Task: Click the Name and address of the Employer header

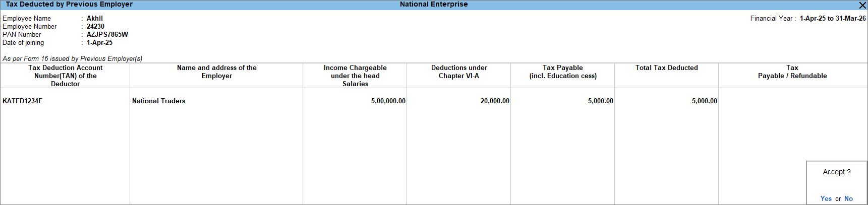Action: pyautogui.click(x=216, y=72)
